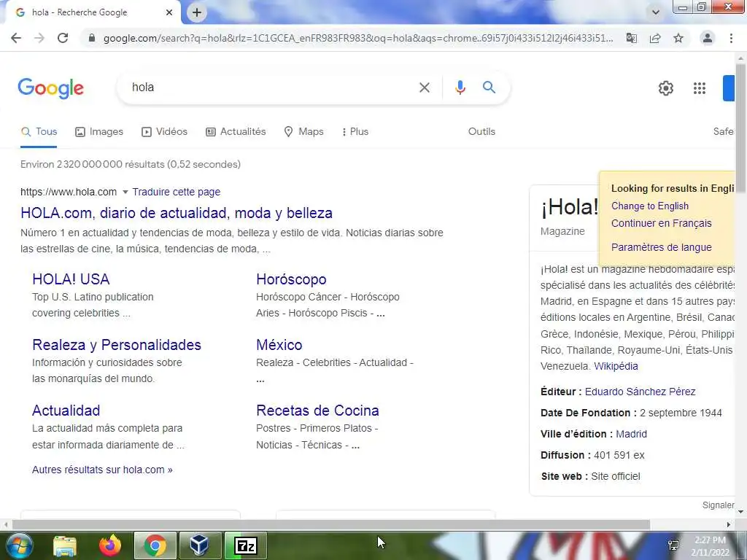Go back to the previous page
The image size is (747, 560).
[16, 38]
